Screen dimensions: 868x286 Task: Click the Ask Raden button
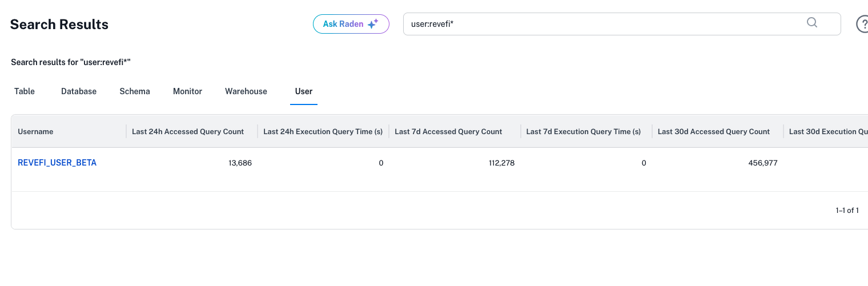[x=343, y=24]
